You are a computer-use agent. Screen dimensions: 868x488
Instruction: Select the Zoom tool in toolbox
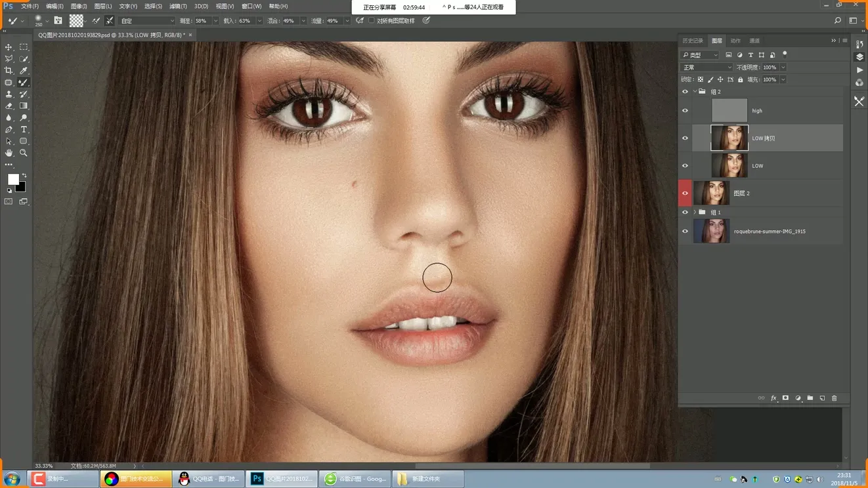tap(24, 153)
